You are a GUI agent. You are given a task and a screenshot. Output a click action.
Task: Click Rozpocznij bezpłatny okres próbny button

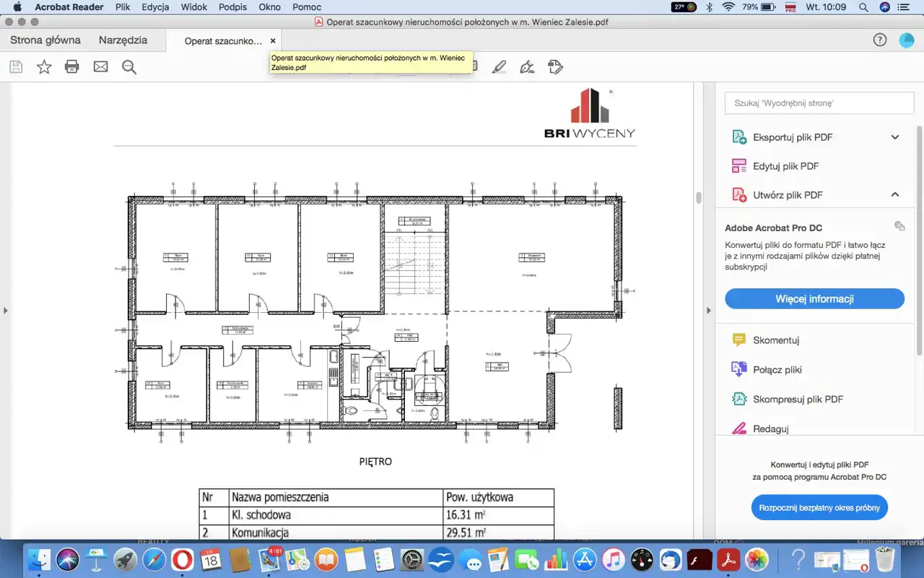[819, 508]
